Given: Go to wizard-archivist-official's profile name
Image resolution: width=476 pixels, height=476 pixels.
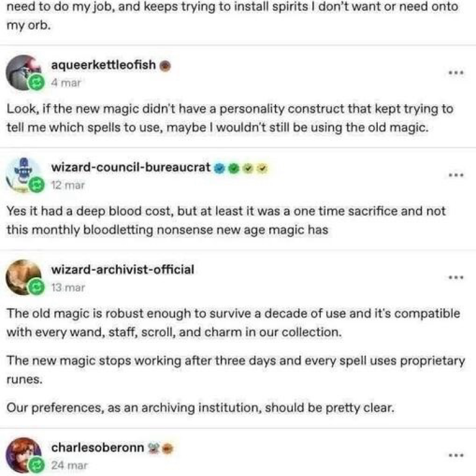Looking at the screenshot, I should pos(123,270).
